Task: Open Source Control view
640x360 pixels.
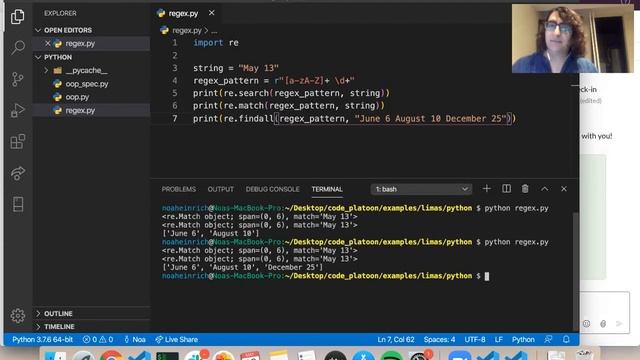Action: pyautogui.click(x=18, y=79)
